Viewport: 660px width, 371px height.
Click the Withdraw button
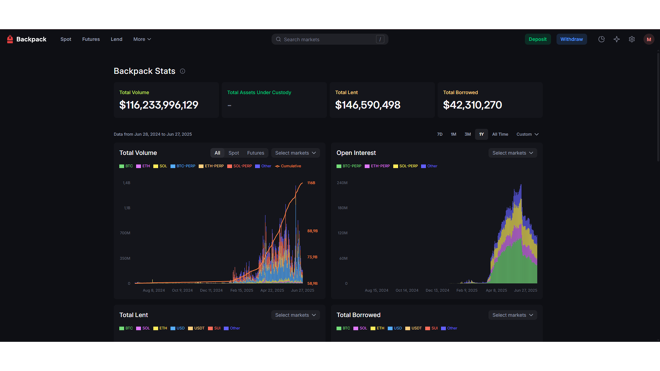571,39
